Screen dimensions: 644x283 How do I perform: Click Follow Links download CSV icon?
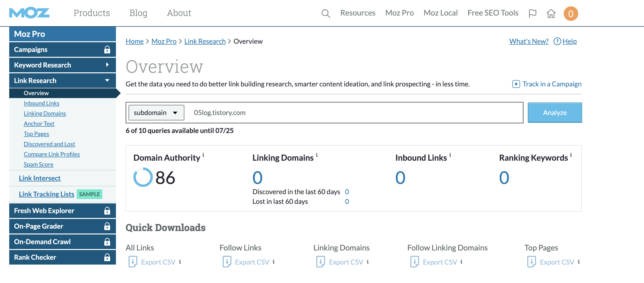click(227, 262)
